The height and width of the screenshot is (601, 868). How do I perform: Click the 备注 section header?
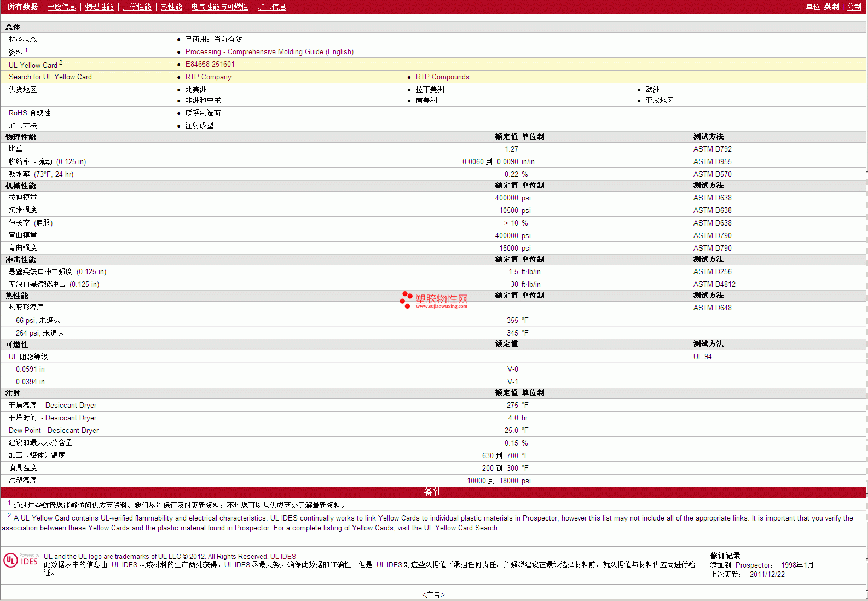click(433, 492)
